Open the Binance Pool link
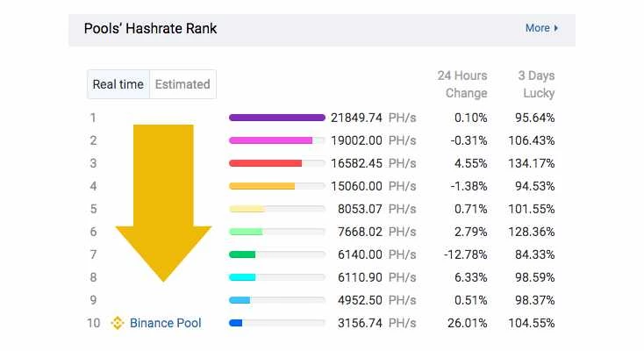The width and height of the screenshot is (644, 351). (166, 323)
